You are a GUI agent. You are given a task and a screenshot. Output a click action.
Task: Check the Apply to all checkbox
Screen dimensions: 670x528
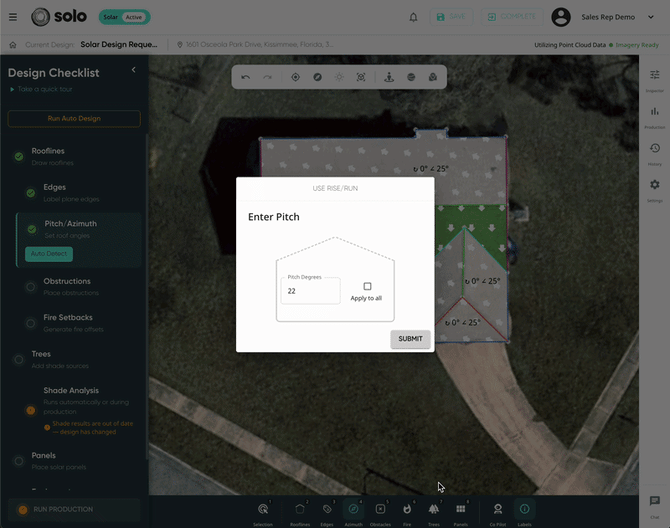[367, 286]
